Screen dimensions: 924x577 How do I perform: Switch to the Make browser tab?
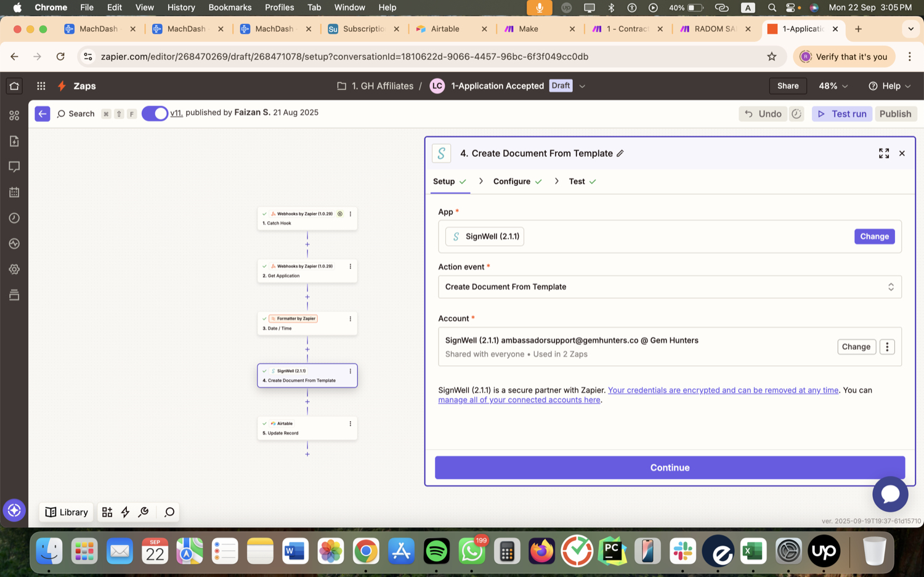[540, 29]
